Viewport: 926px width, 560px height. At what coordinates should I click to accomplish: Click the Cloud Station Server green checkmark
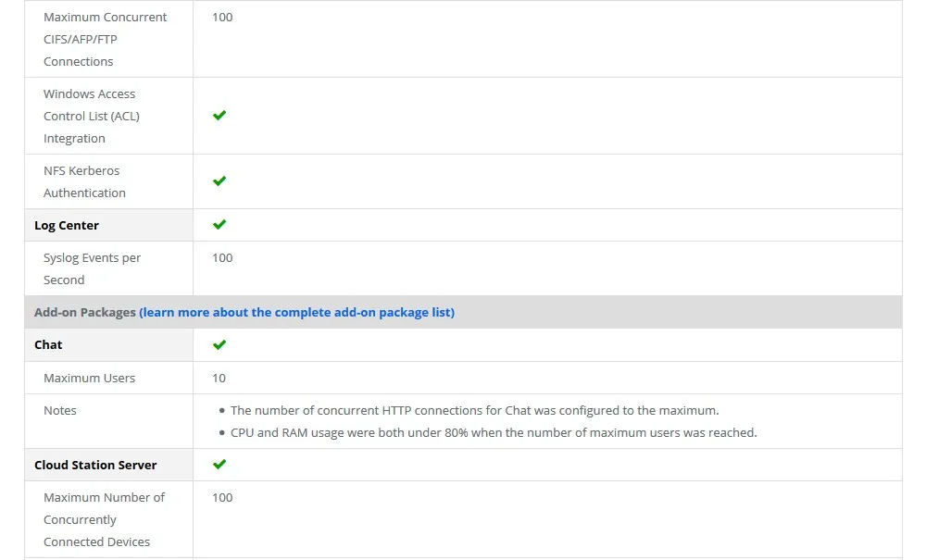[219, 464]
